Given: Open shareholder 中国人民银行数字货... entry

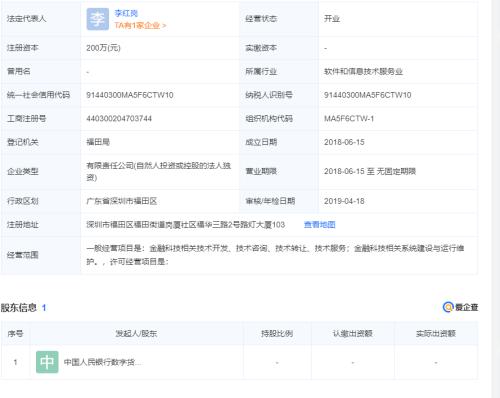Looking at the screenshot, I should coord(103,362).
